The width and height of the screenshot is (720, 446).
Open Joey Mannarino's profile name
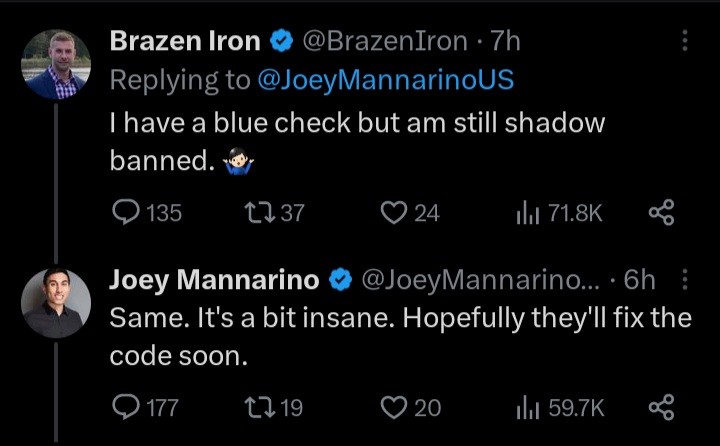coord(214,279)
